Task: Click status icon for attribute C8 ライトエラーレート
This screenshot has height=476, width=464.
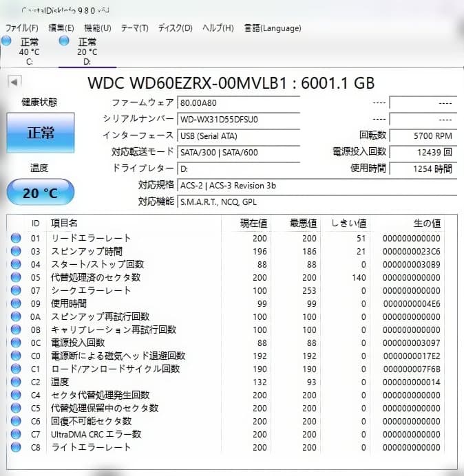Action: 16,447
